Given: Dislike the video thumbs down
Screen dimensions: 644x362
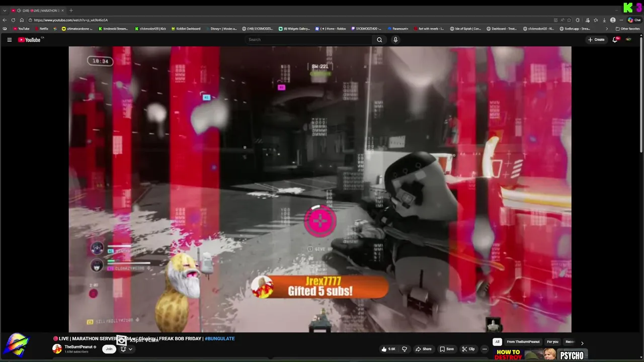Looking at the screenshot, I should coord(404,349).
